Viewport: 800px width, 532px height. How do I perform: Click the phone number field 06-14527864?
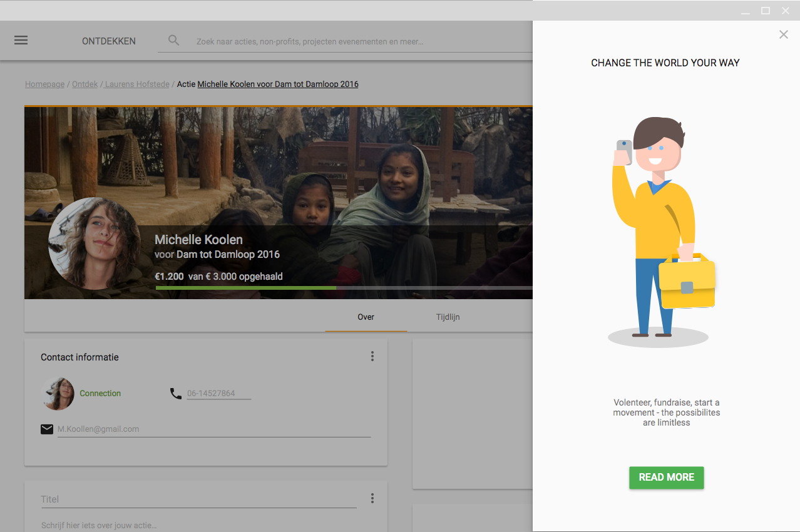click(218, 394)
